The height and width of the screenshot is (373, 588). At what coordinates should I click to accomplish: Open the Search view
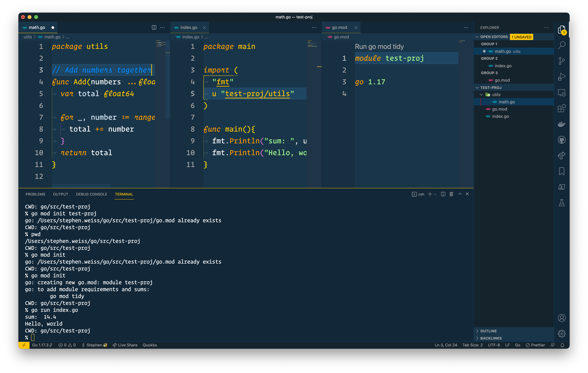pyautogui.click(x=561, y=45)
